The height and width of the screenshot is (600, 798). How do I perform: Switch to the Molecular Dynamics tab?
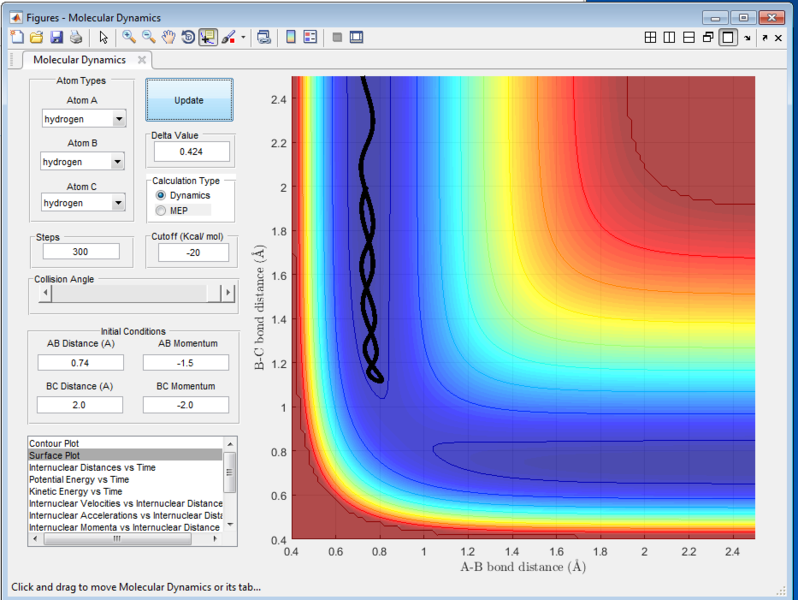pyautogui.click(x=79, y=60)
